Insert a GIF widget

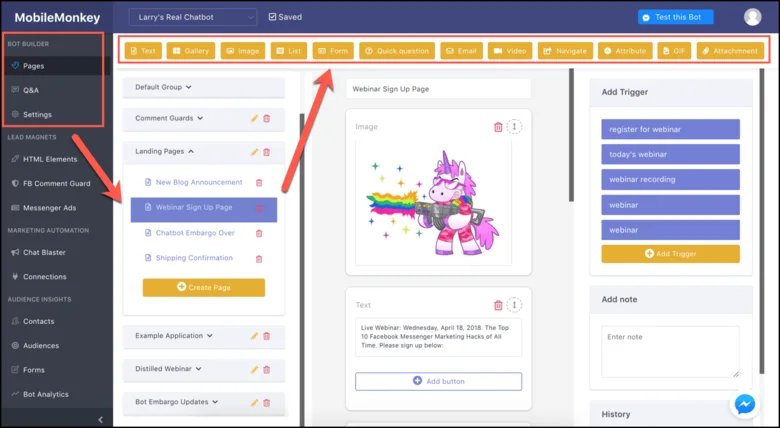[x=674, y=51]
